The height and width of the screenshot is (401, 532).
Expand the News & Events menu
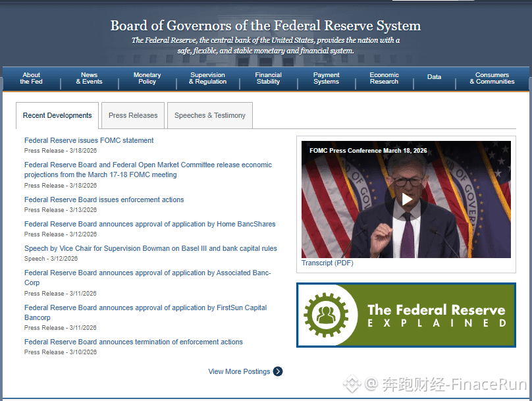click(89, 78)
